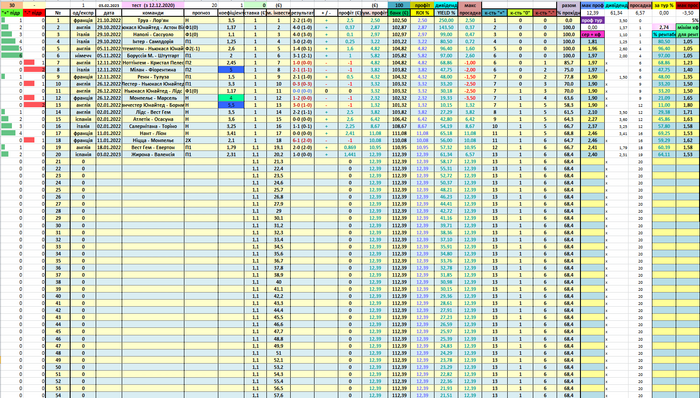700x398 pixels.
Task: Select bank value "112,39" in Жирона row
Action: (399, 154)
